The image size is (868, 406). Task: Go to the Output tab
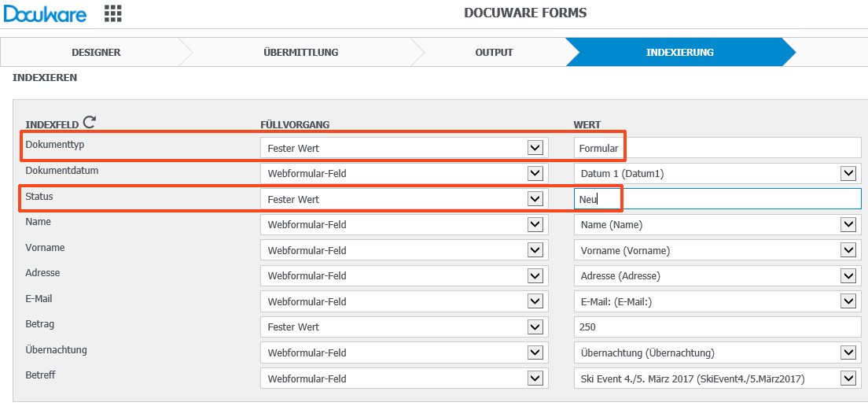click(x=494, y=53)
